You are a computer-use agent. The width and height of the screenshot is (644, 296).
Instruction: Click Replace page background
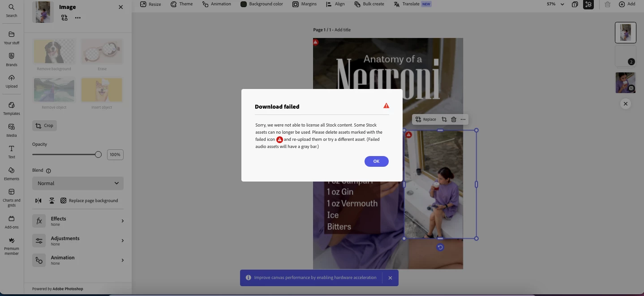tap(89, 201)
